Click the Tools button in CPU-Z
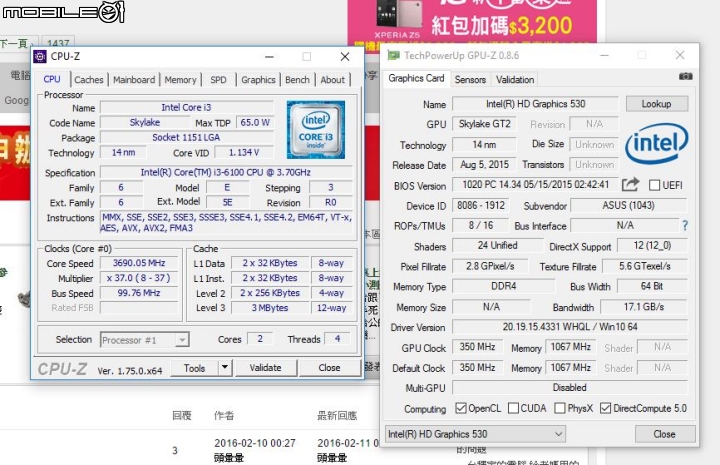The width and height of the screenshot is (720, 465). [x=194, y=368]
